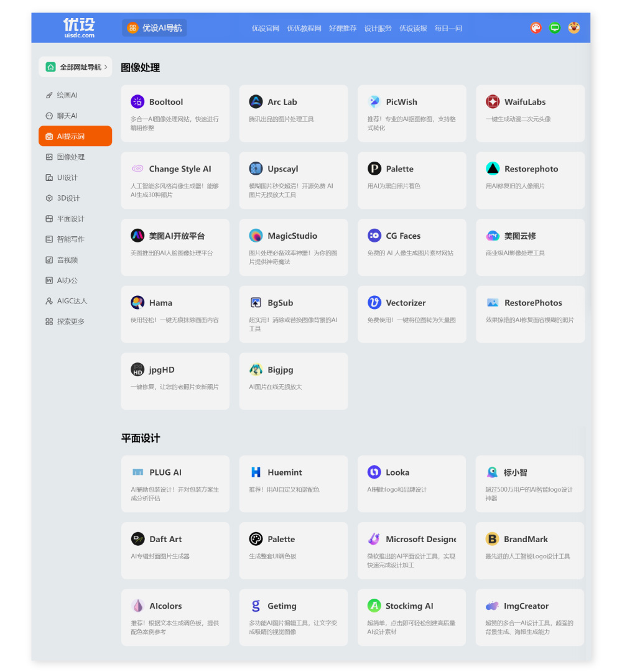Select 3D设计 in the sidebar
Image resolution: width=622 pixels, height=672 pixels.
75,198
